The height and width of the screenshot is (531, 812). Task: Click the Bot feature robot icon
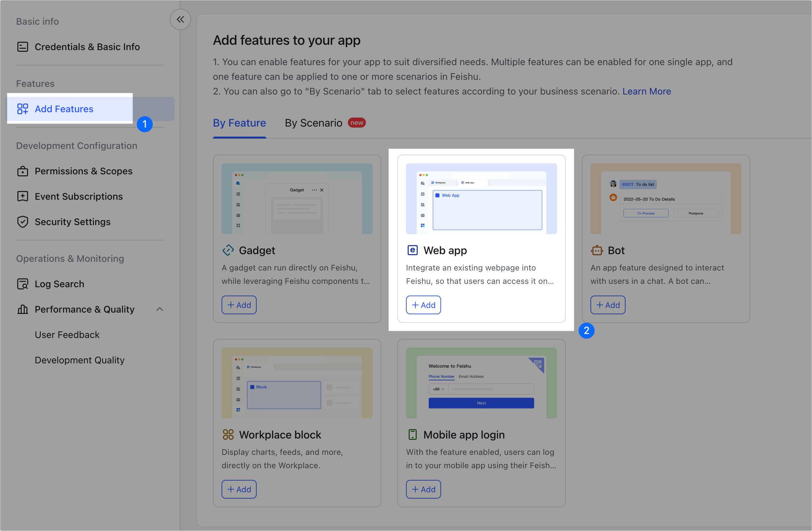(x=597, y=250)
